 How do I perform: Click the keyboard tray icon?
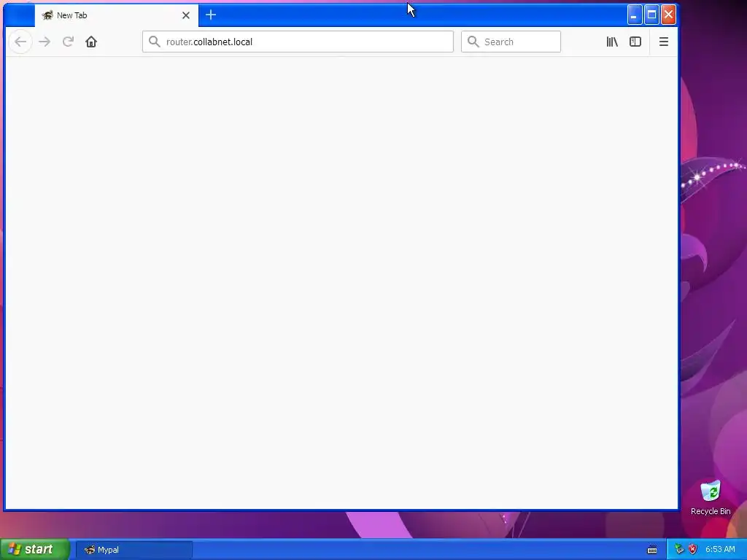(x=652, y=550)
